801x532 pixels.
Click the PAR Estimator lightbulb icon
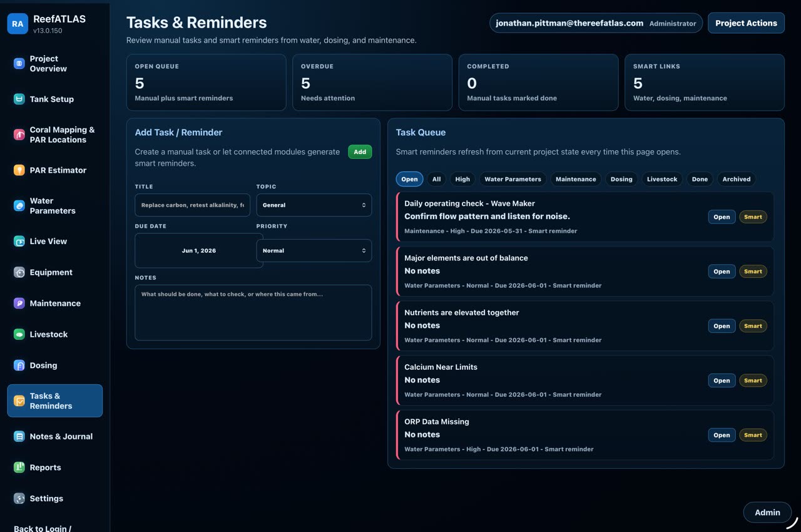pos(19,170)
